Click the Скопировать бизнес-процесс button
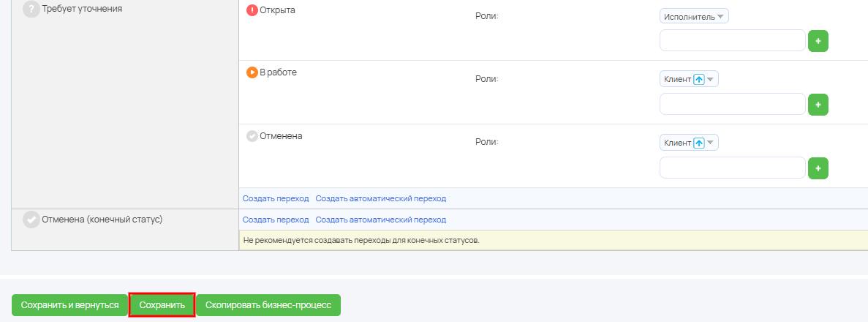 coord(268,305)
